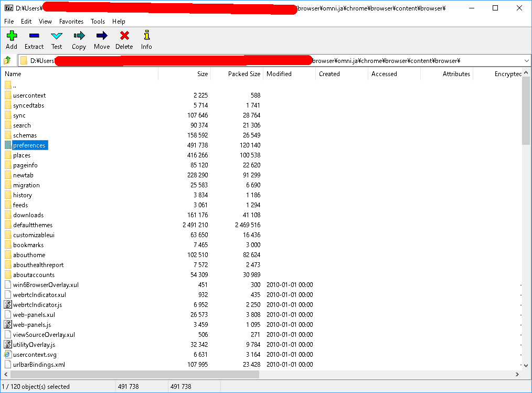The image size is (532, 393).
Task: Select the schemas folder icon
Action: pyautogui.click(x=8, y=135)
